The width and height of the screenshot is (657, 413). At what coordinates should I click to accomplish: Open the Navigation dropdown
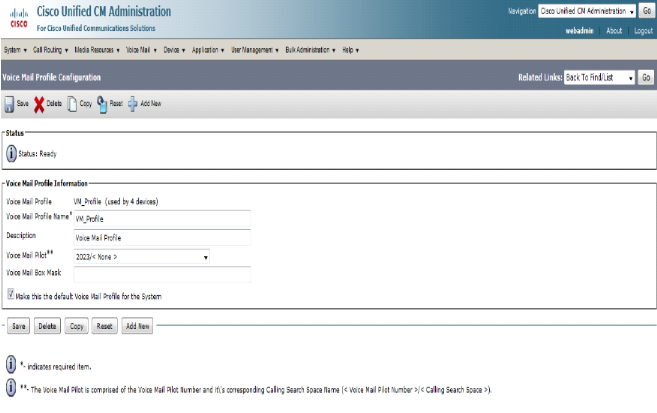pos(587,11)
